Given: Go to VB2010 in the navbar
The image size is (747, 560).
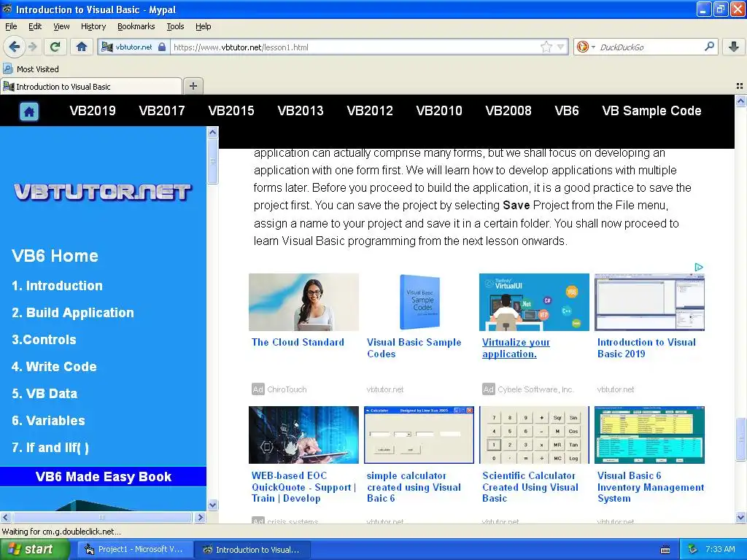Looking at the screenshot, I should (439, 111).
